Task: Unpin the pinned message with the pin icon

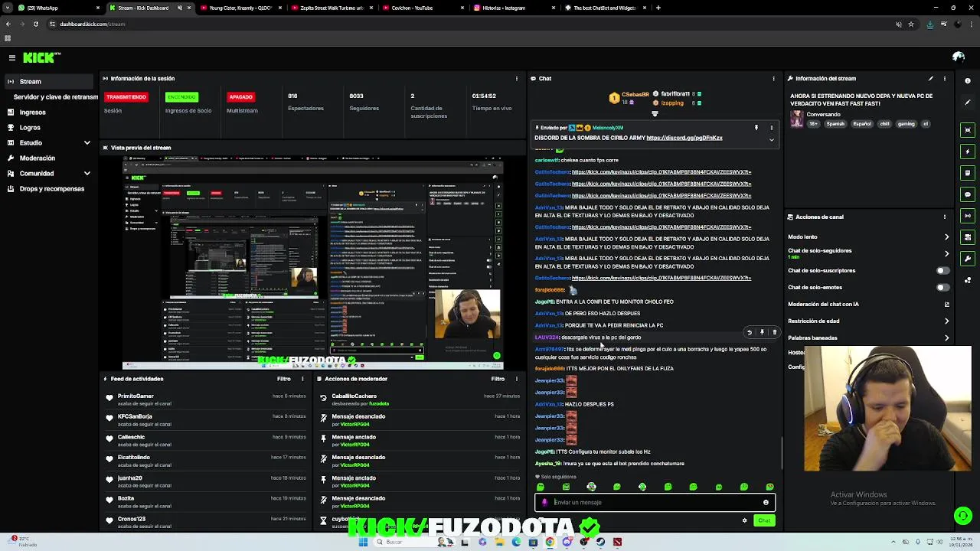Action: (756, 128)
